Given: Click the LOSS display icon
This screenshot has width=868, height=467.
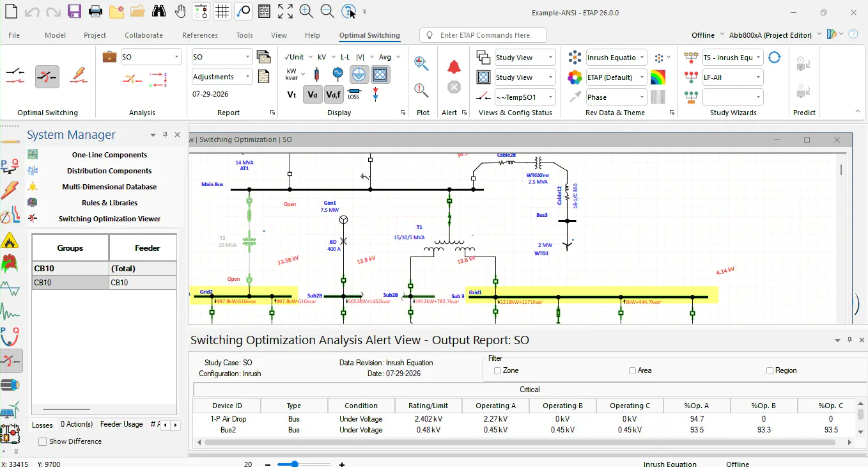Looking at the screenshot, I should pos(354,95).
